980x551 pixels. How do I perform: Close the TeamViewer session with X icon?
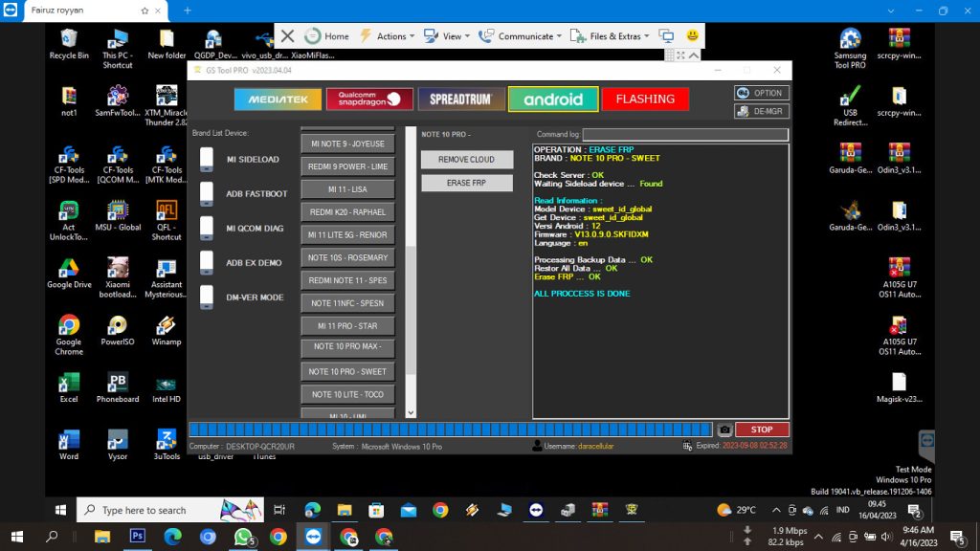[287, 36]
